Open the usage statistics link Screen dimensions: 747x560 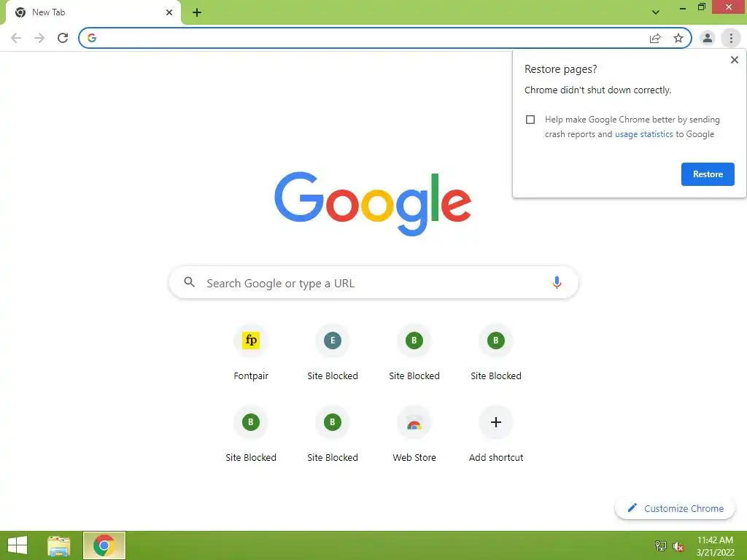[643, 134]
